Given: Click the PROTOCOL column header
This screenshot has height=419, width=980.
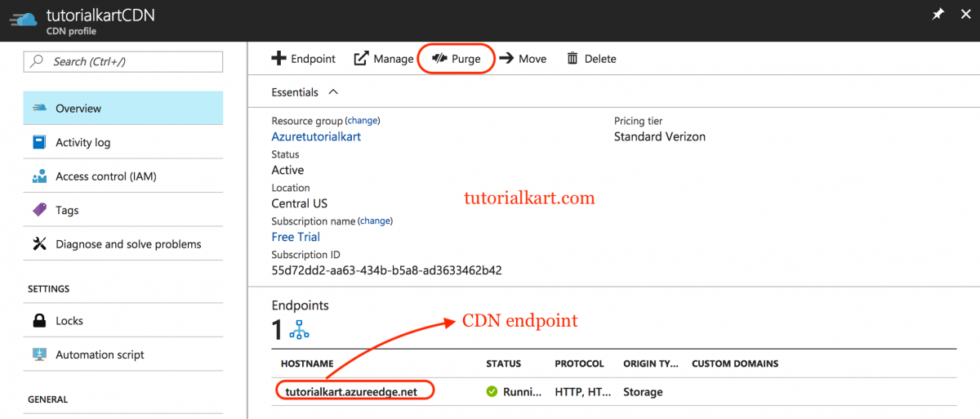Looking at the screenshot, I should 579,363.
